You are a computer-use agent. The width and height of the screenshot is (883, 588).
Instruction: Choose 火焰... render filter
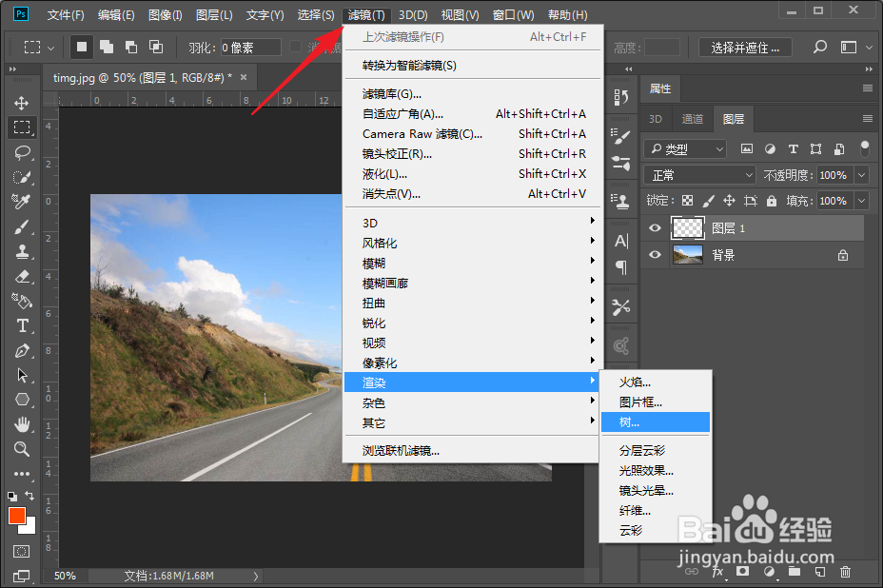[656, 382]
